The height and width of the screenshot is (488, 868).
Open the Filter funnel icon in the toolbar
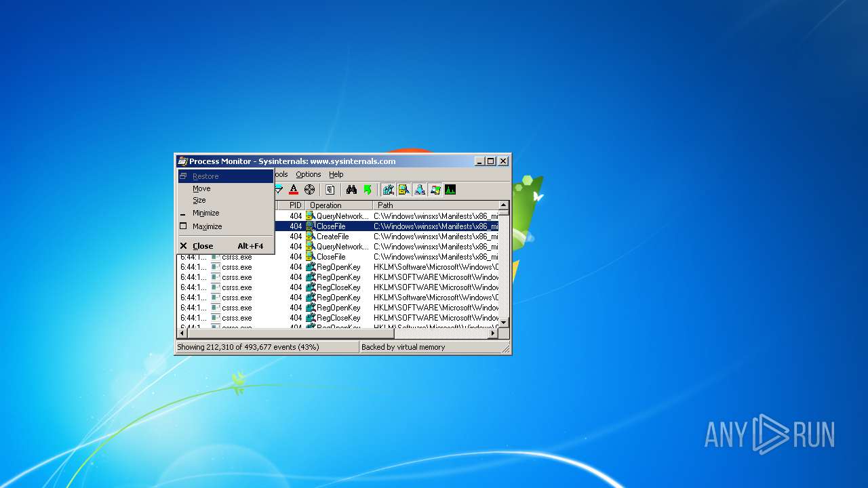pyautogui.click(x=279, y=190)
